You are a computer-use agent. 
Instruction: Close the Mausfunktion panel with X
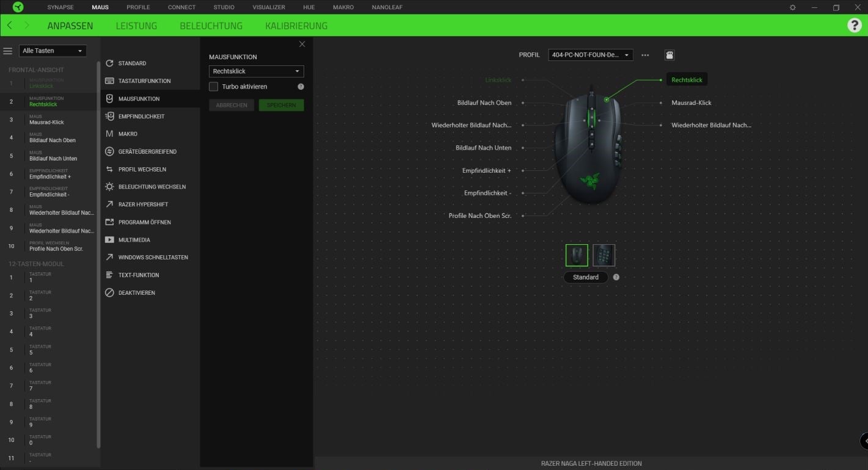coord(302,44)
